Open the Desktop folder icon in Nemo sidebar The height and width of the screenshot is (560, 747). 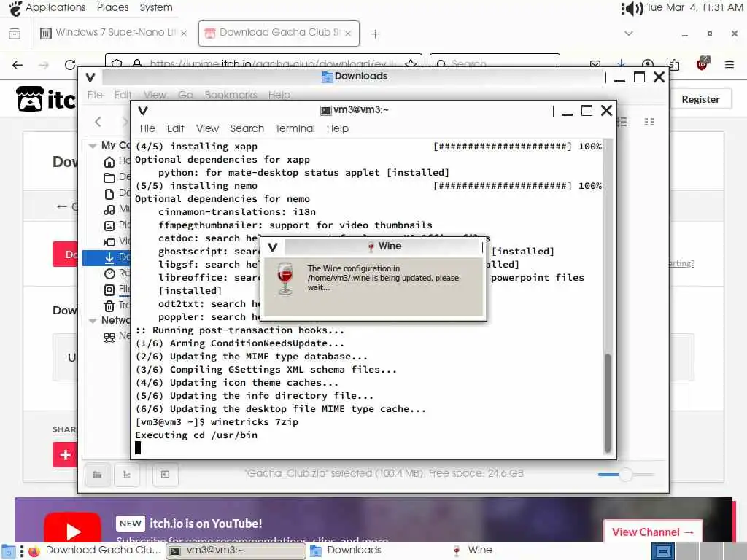pos(109,178)
